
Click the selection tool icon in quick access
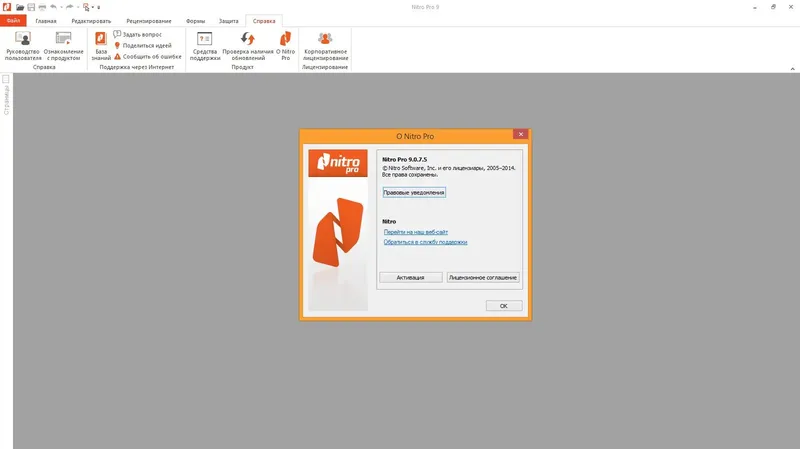pyautogui.click(x=86, y=7)
